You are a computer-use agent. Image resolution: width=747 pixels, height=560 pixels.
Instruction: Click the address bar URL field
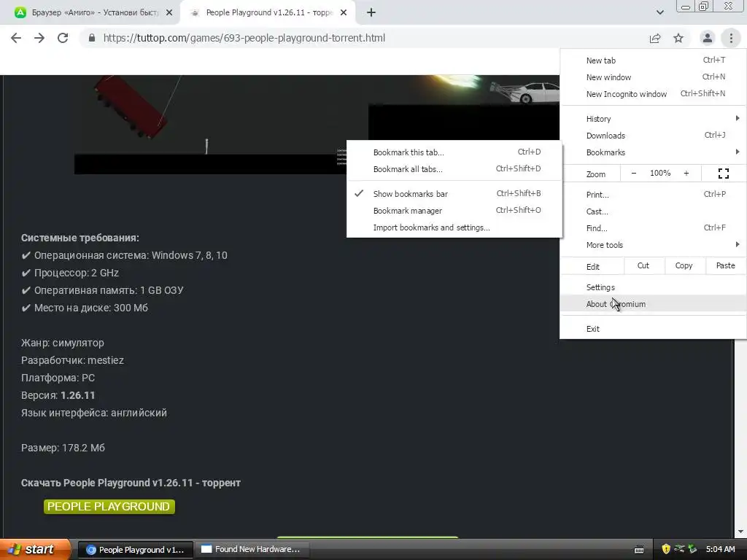coord(362,38)
